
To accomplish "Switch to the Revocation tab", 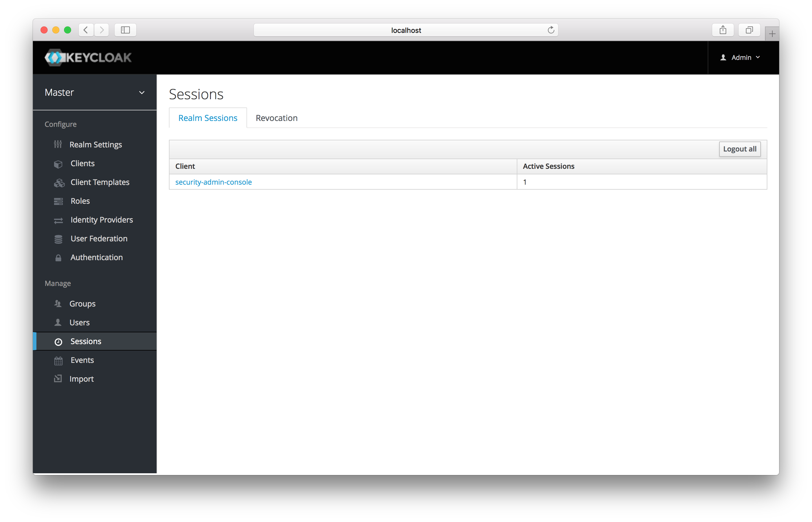I will tap(276, 118).
